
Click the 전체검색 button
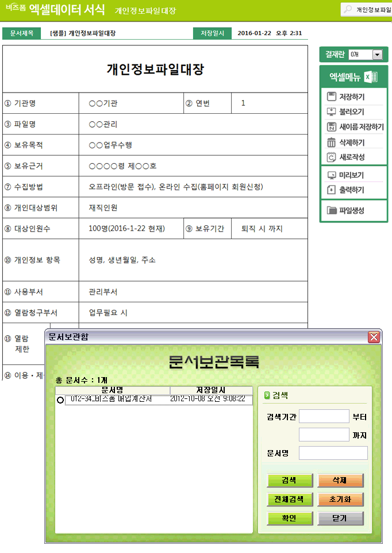(290, 500)
